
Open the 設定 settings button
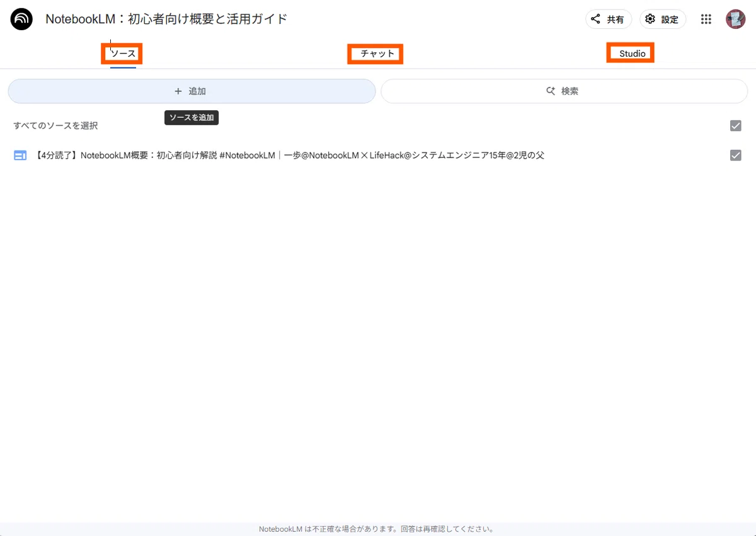coord(663,20)
